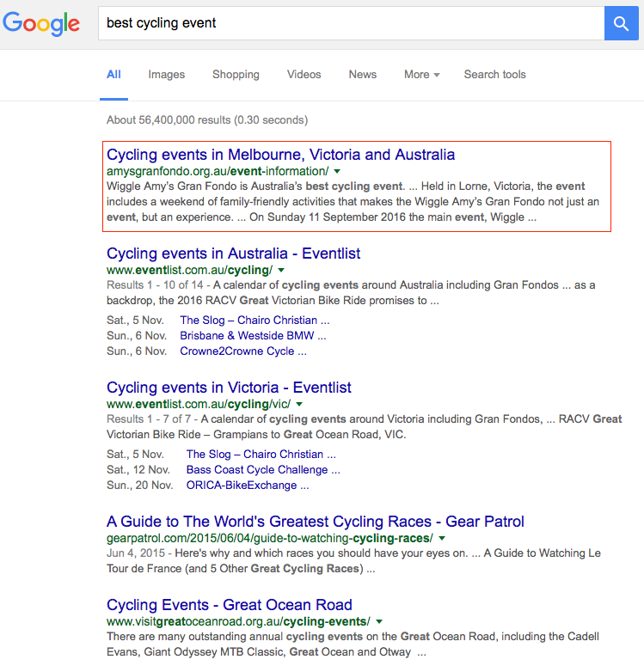Open the Gear Patrol 'World's Greatest Cycling Races' result
644x672 pixels.
(x=316, y=522)
